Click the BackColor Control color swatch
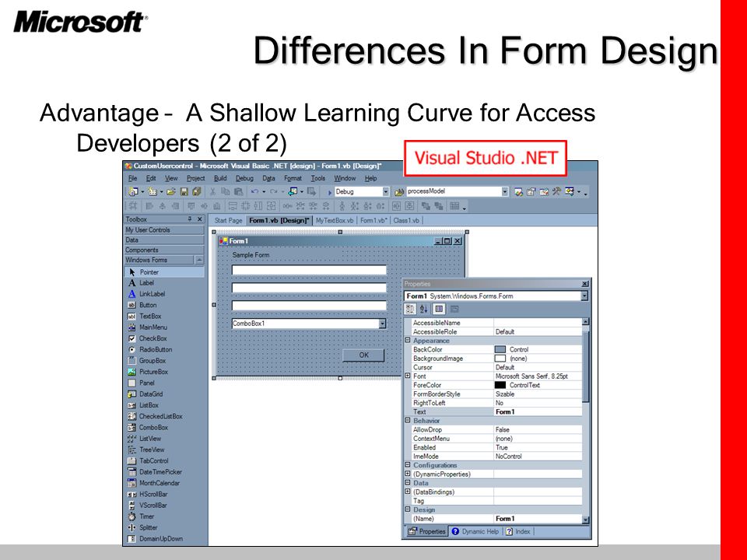 point(500,349)
